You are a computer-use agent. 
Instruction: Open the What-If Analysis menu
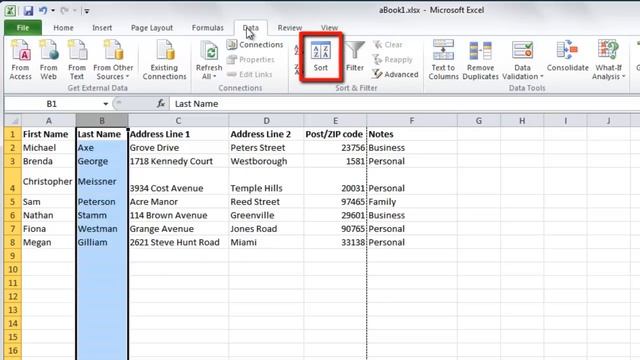[609, 60]
